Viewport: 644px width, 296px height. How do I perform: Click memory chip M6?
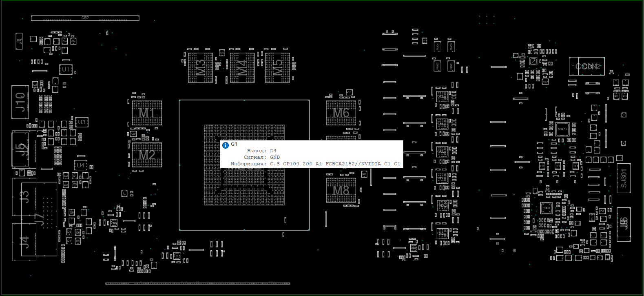click(341, 113)
